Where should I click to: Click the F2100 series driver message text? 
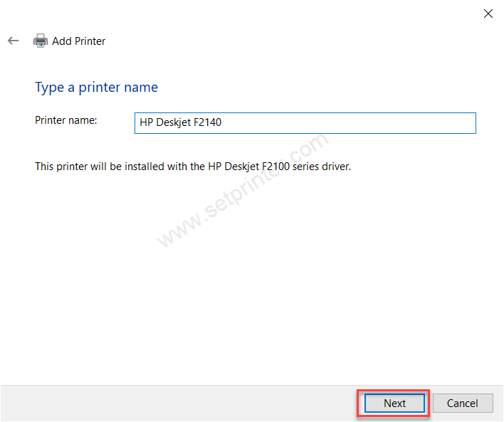click(193, 167)
